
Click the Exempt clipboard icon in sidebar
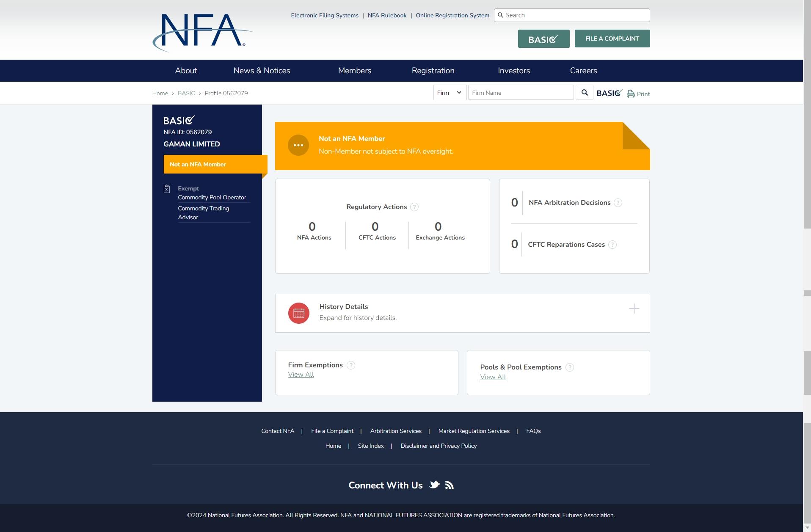167,189
